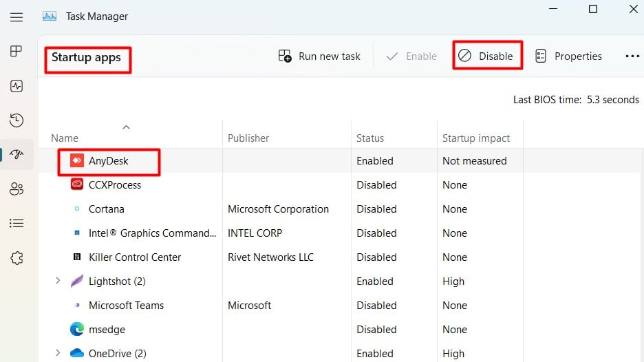The width and height of the screenshot is (644, 362).
Task: Select Intel® Graphics Command row name
Action: click(x=152, y=233)
